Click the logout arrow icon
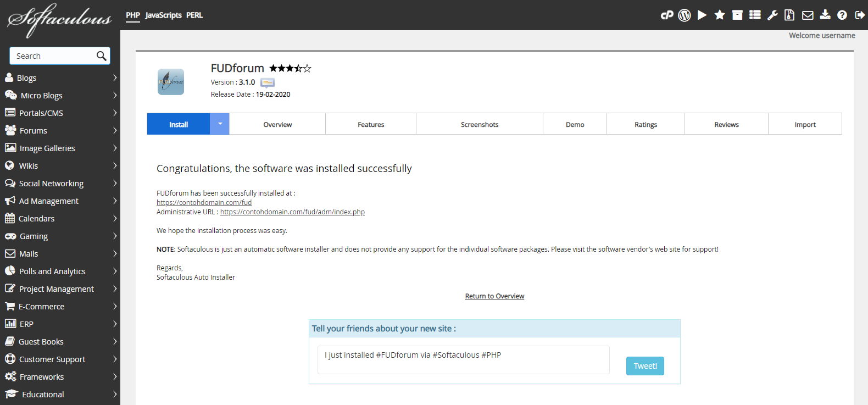Screen dimensions: 868x405 [x=860, y=15]
